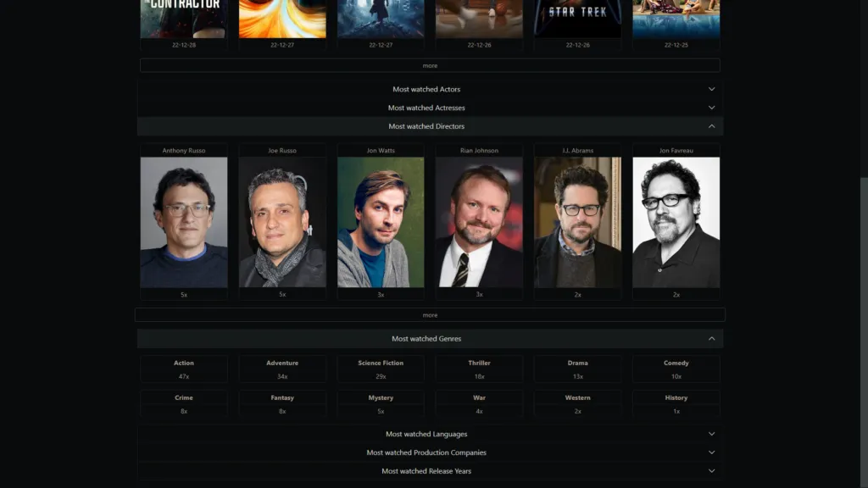Select the Jon Watts director card

(x=381, y=222)
